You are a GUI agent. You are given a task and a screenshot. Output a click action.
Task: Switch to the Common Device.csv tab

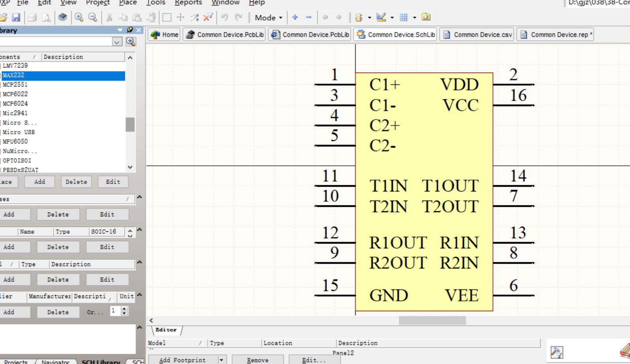point(477,35)
